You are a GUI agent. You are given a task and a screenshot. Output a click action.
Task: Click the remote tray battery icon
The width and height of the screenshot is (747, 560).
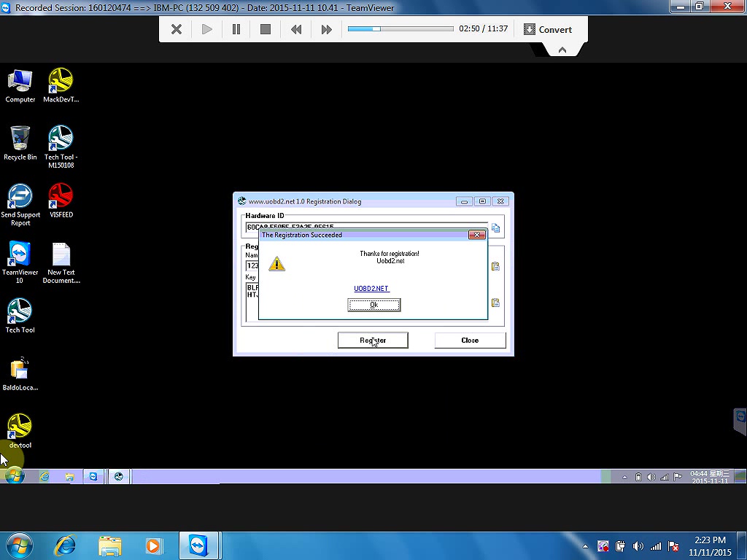(638, 477)
